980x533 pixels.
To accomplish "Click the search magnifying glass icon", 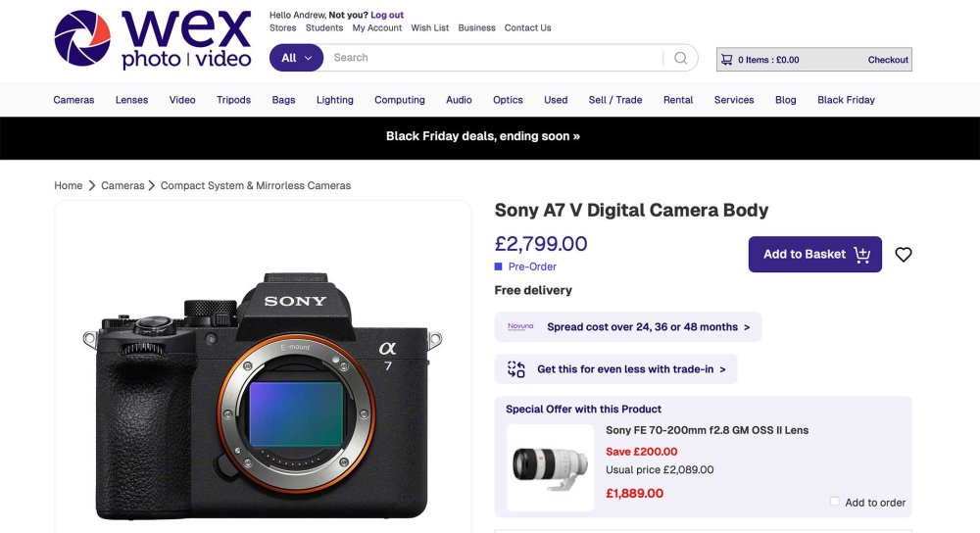I will pyautogui.click(x=680, y=58).
